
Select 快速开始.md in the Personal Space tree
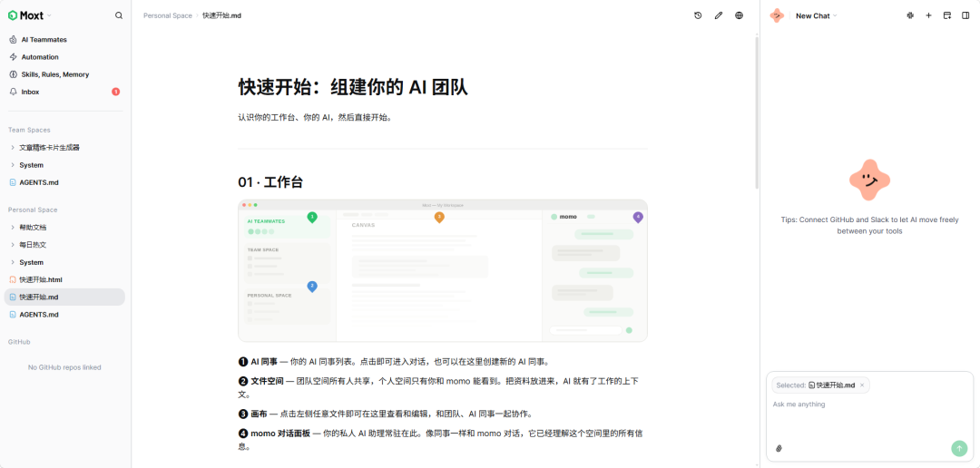[64, 297]
